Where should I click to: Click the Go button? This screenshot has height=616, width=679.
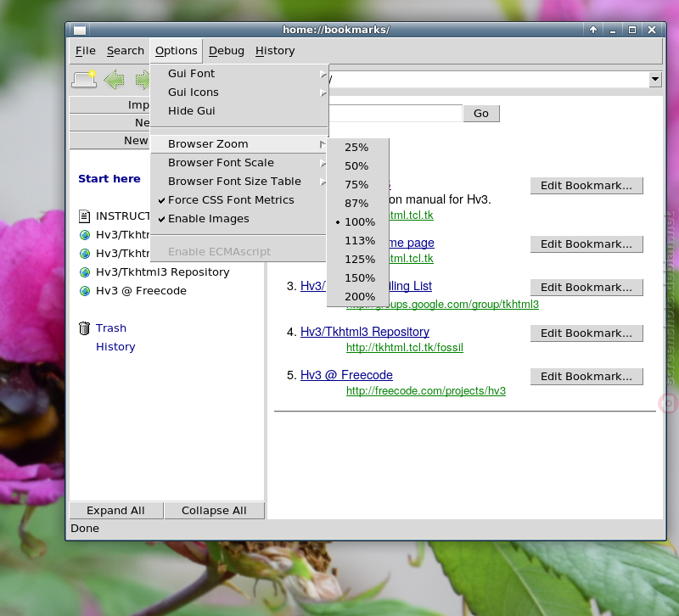pyautogui.click(x=481, y=114)
